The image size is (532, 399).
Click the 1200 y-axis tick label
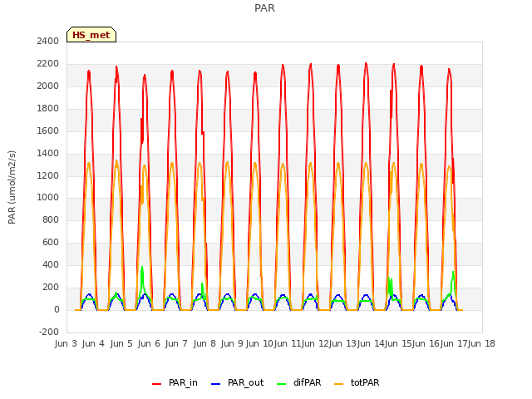48,175
